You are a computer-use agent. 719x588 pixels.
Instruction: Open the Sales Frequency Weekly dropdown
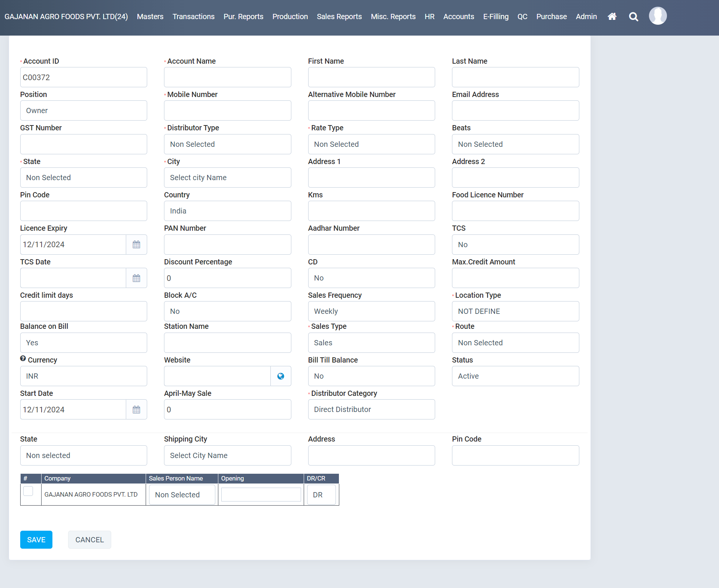click(x=371, y=312)
